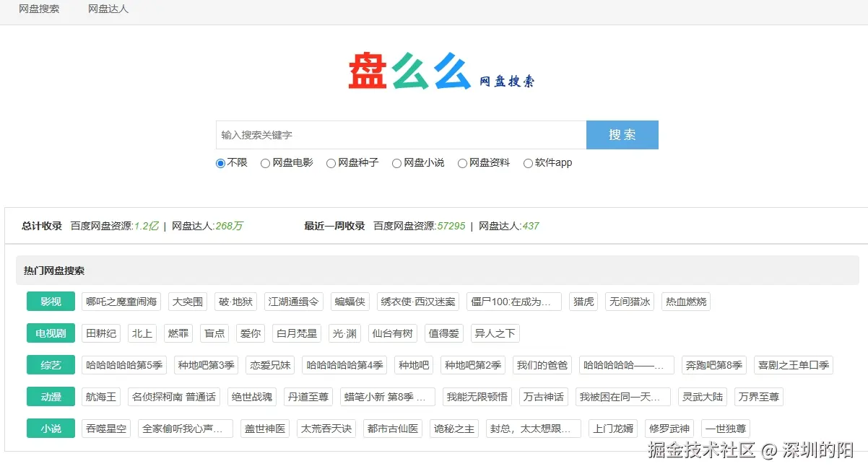Open the 网盘达人 top navigation tab
This screenshot has height=474, width=868.
pyautogui.click(x=108, y=9)
